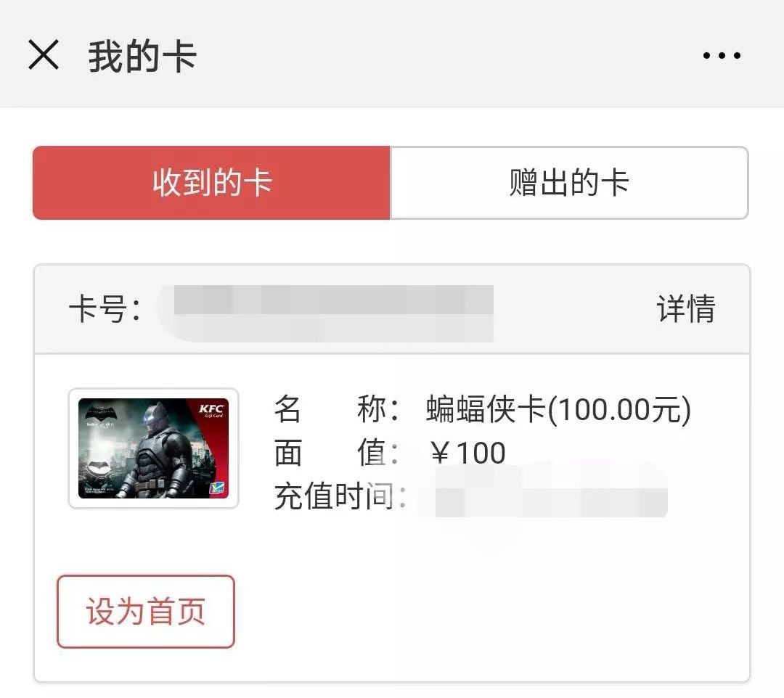784x698 pixels.
Task: Click the 我的卡 page title
Action: pos(142,56)
